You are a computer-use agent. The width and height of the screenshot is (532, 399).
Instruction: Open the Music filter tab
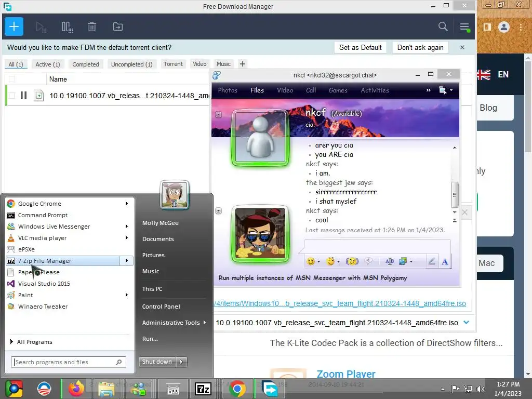tap(223, 64)
